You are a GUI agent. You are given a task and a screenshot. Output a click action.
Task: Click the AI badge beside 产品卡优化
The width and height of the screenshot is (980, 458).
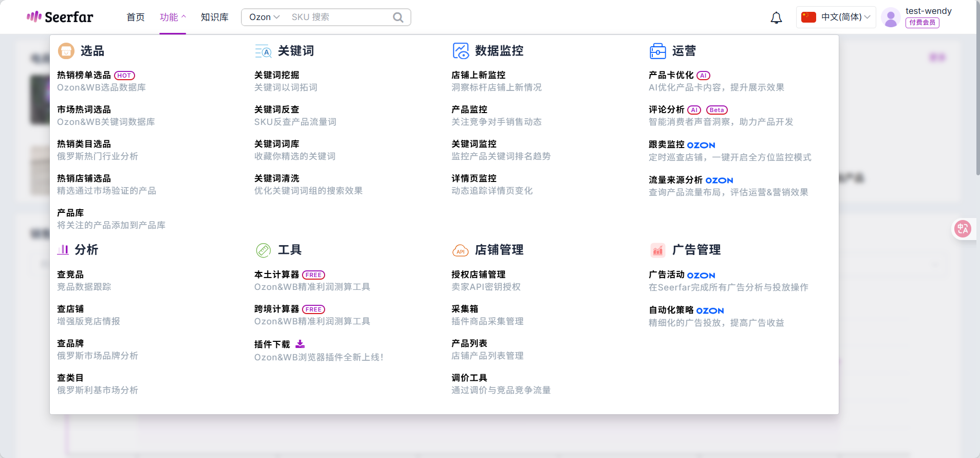(704, 76)
